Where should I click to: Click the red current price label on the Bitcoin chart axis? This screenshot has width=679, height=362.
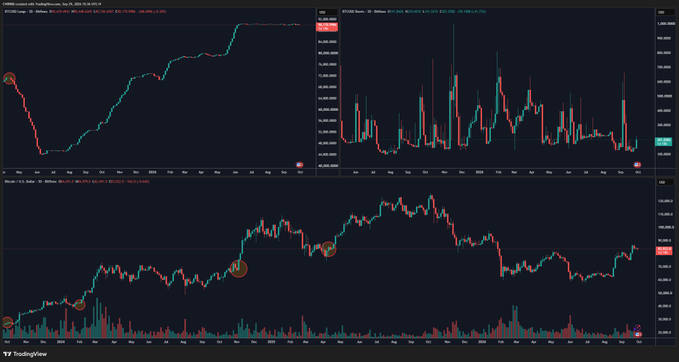664,250
